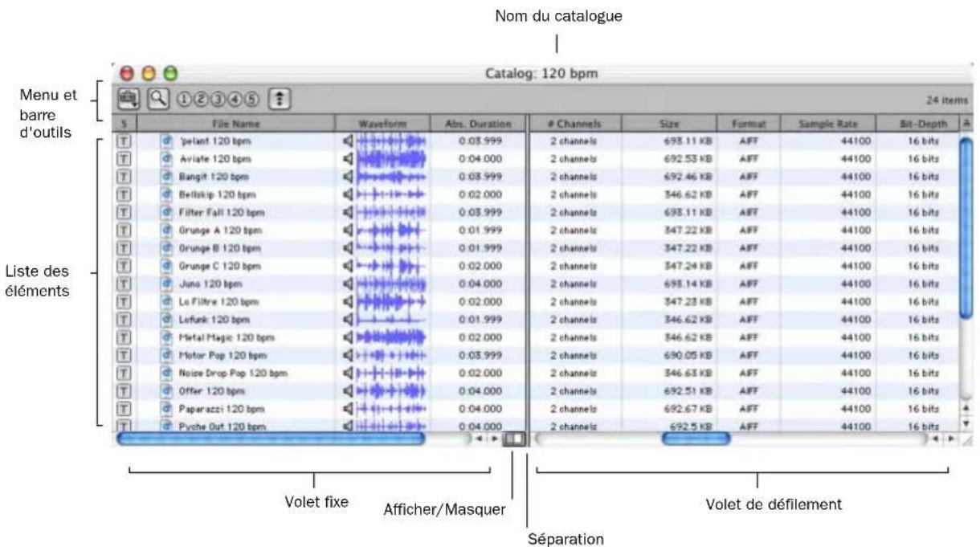Audition Aviate 120 bpm with speaker icon
980x547 pixels.
coord(347,159)
